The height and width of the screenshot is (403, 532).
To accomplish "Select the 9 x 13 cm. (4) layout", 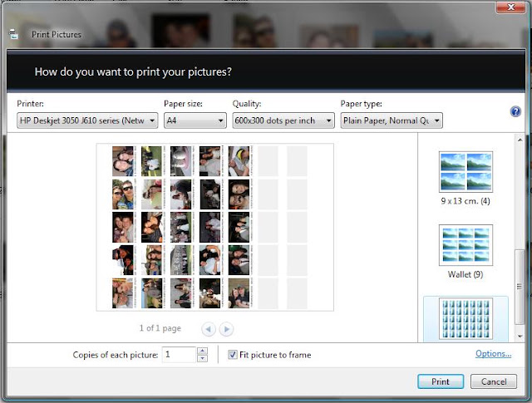I will pos(465,178).
